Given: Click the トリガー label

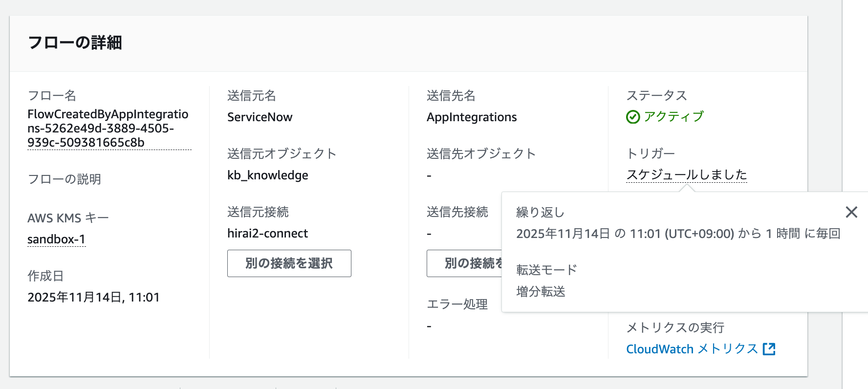Looking at the screenshot, I should coord(651,154).
